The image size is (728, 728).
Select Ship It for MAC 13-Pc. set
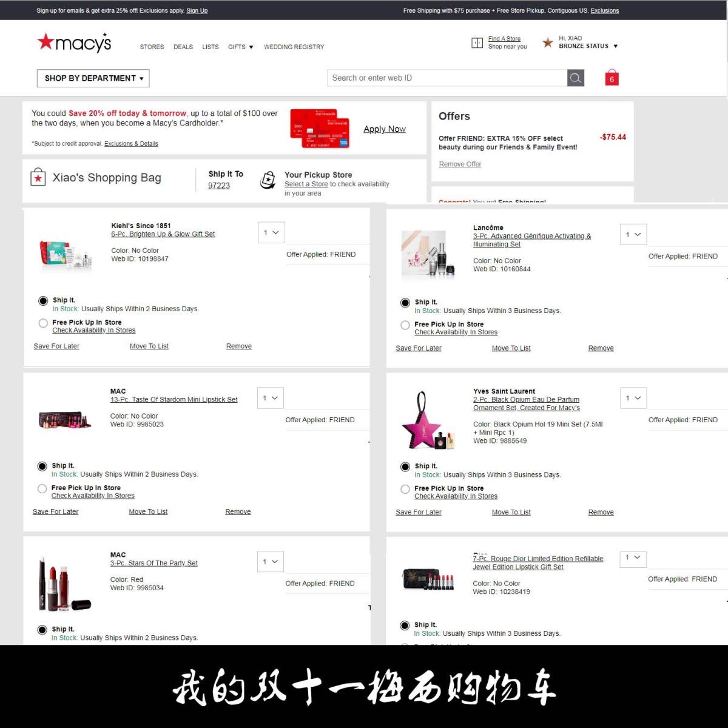(x=42, y=467)
